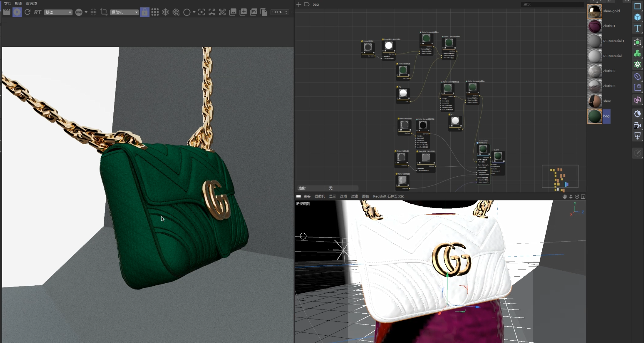Click the RGB channel button

tap(79, 12)
